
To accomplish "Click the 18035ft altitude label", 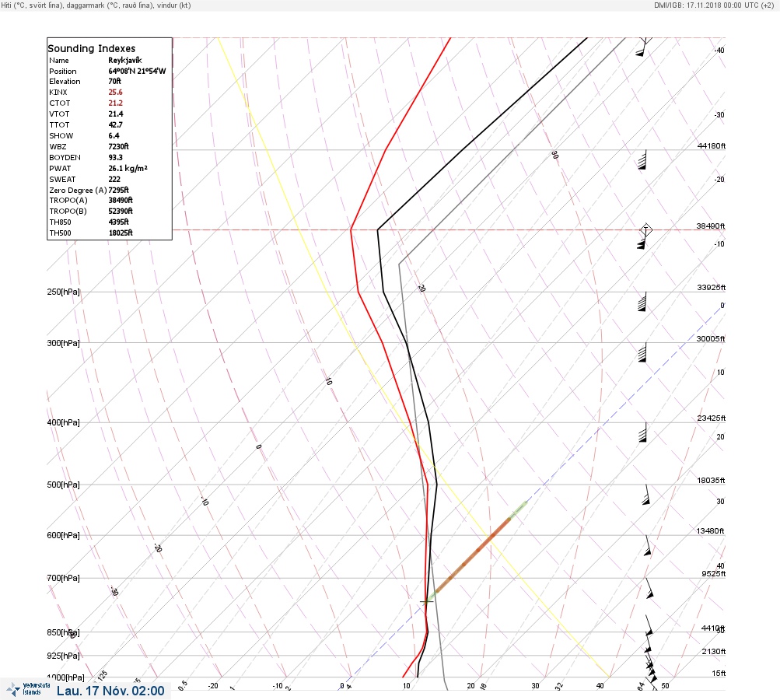I will (x=711, y=480).
